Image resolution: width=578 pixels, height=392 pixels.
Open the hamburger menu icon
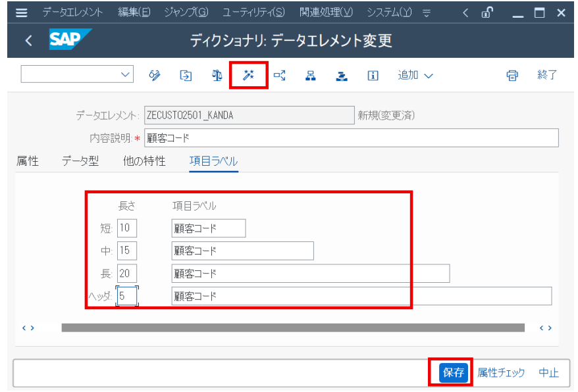pos(21,12)
